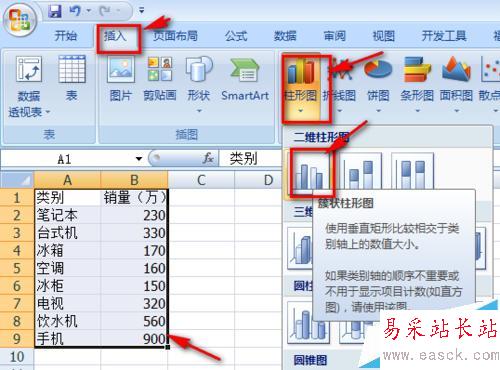Switch to the 插入 ribbon tab
This screenshot has width=500, height=370.
click(x=115, y=36)
